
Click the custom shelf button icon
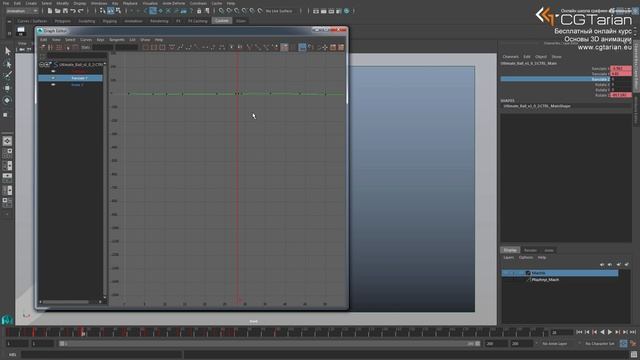tap(21, 31)
